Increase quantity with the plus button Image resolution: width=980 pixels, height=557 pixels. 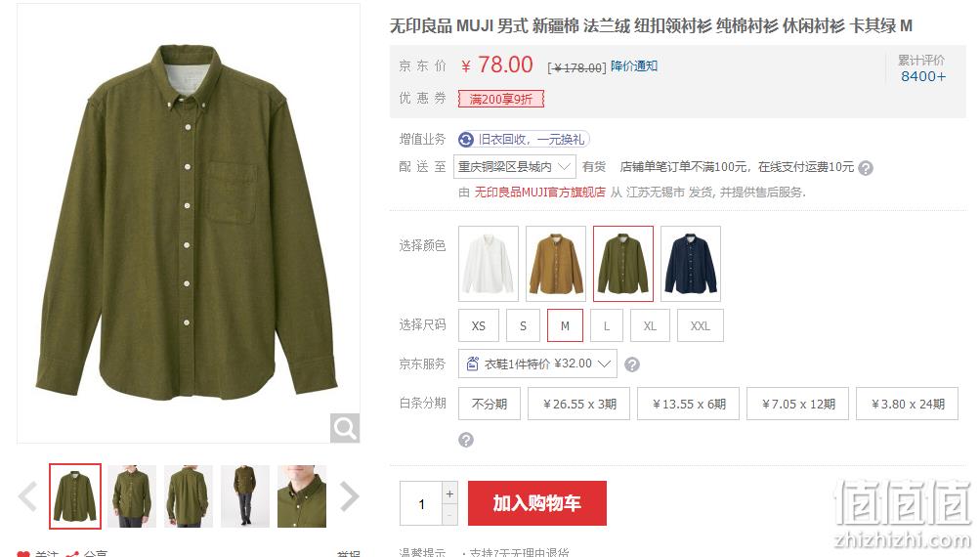(x=449, y=493)
